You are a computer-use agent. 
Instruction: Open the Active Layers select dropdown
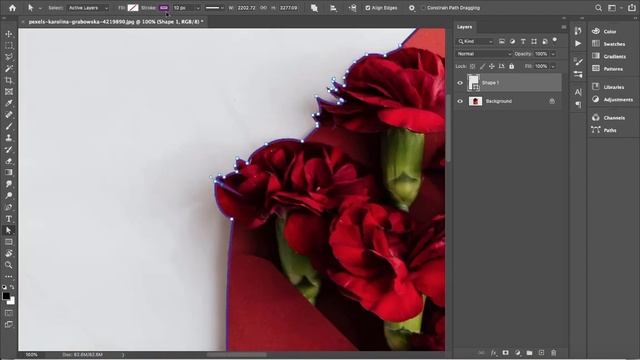click(88, 8)
